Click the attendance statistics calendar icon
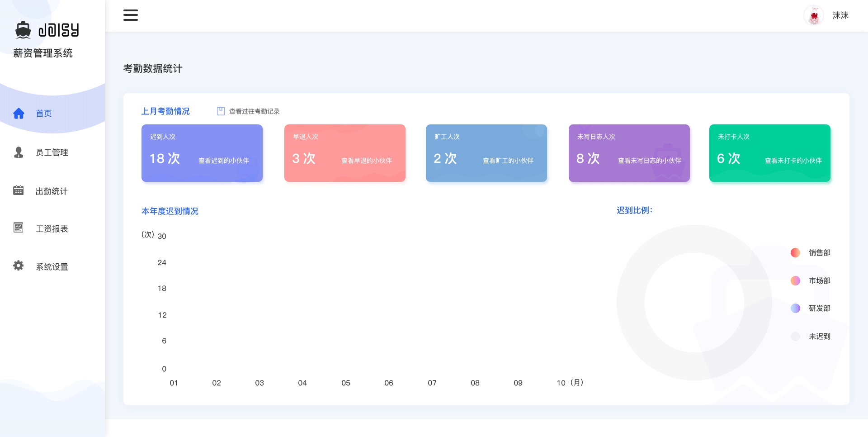The image size is (868, 437). [x=19, y=190]
